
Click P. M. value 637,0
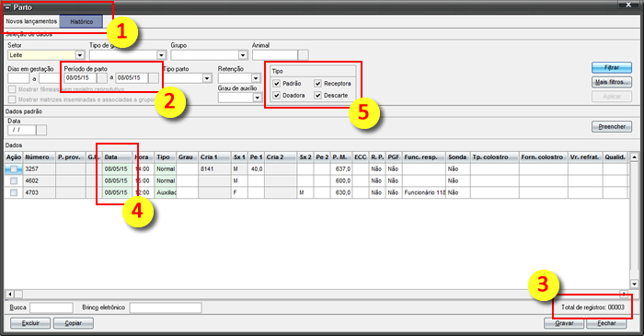click(x=341, y=168)
